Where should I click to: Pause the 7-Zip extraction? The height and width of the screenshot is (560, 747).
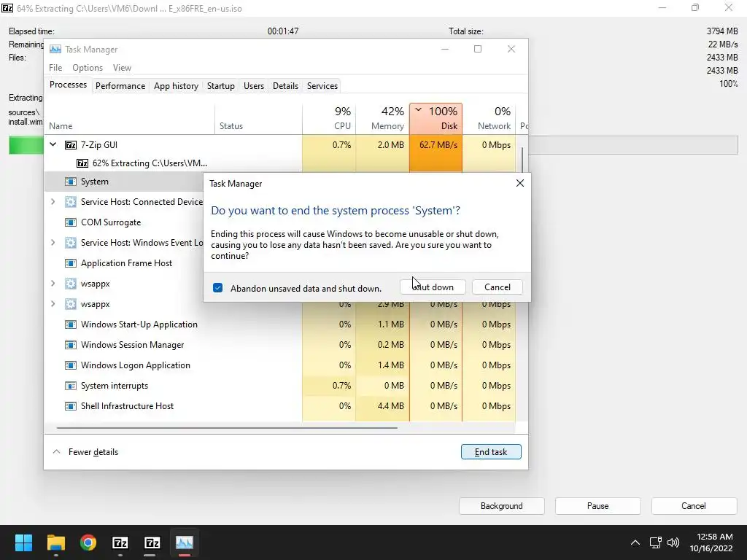pyautogui.click(x=597, y=506)
